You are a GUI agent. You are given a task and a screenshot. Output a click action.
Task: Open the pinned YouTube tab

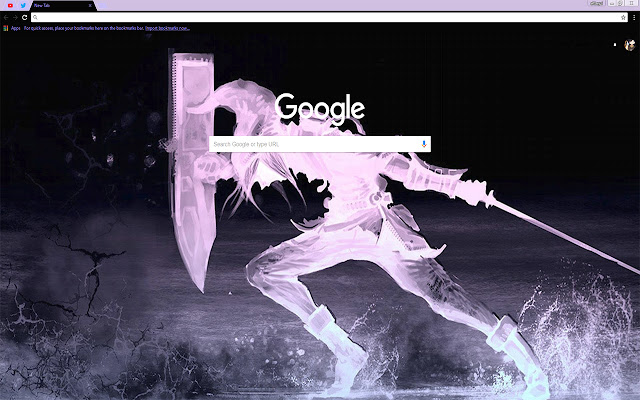(x=10, y=5)
